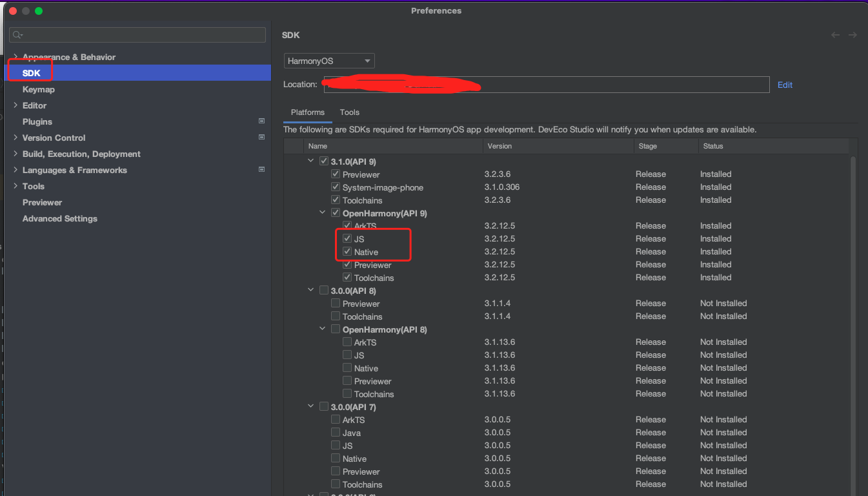
Task: Click Release stage in Java row
Action: (x=651, y=433)
